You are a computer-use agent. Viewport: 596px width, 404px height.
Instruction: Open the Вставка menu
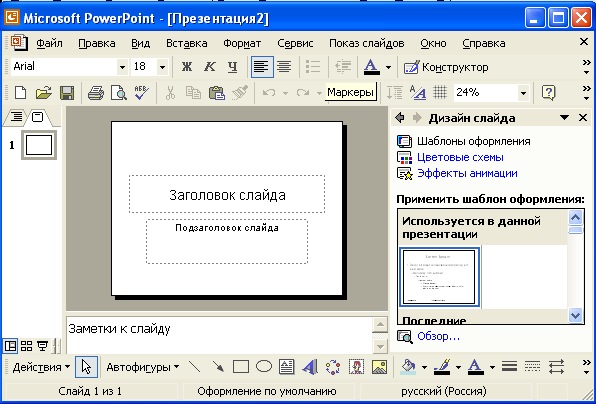(187, 43)
